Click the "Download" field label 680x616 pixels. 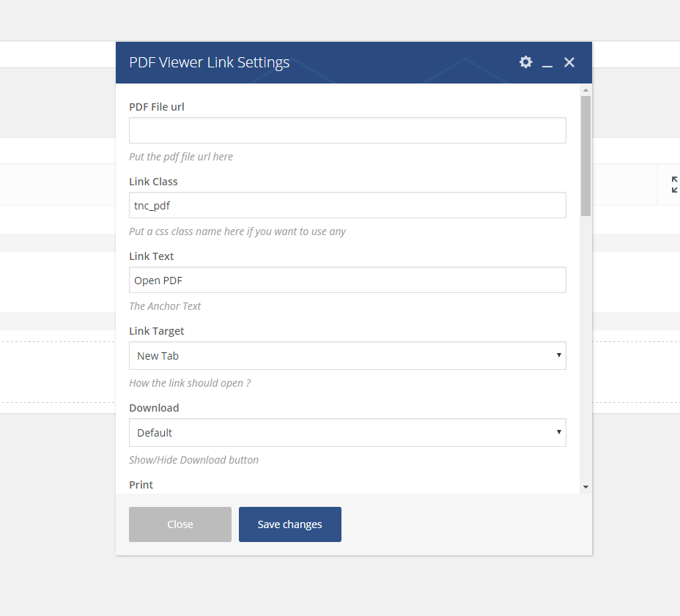click(x=154, y=408)
